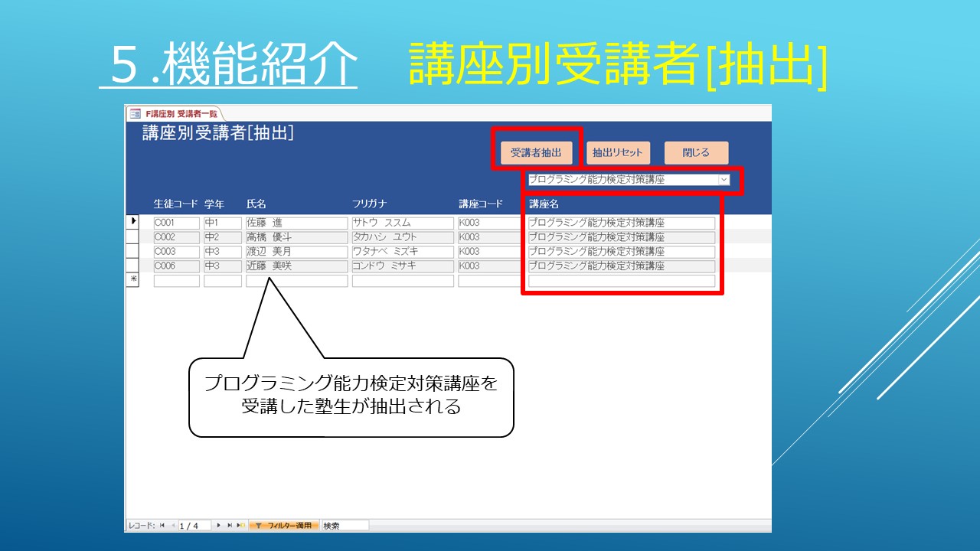
Task: Switch to F講座別 受講者一覧 tab
Action: coord(181,113)
